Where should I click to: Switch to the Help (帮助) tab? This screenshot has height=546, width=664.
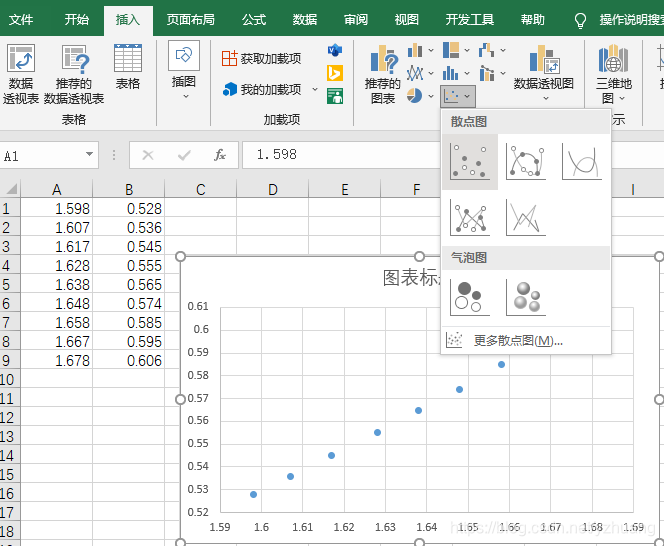[x=532, y=19]
